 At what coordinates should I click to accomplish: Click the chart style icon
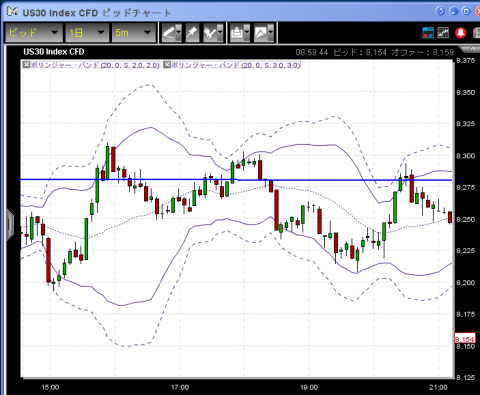point(261,33)
